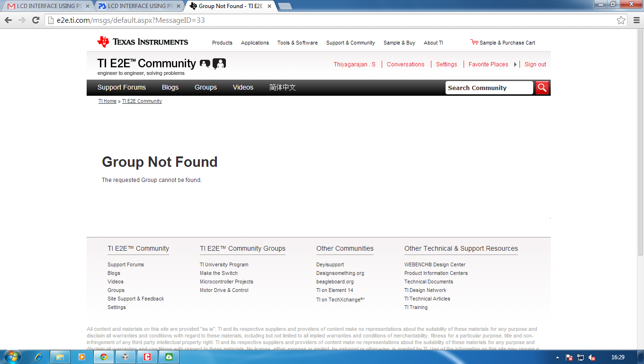Open the green cloud app in taskbar
Image resolution: width=644 pixels, height=364 pixels.
pos(169,357)
